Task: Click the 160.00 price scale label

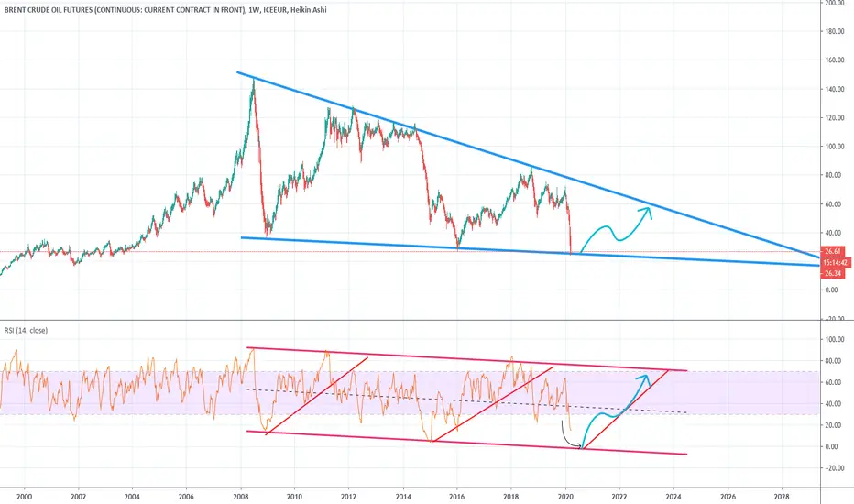Action: (835, 60)
